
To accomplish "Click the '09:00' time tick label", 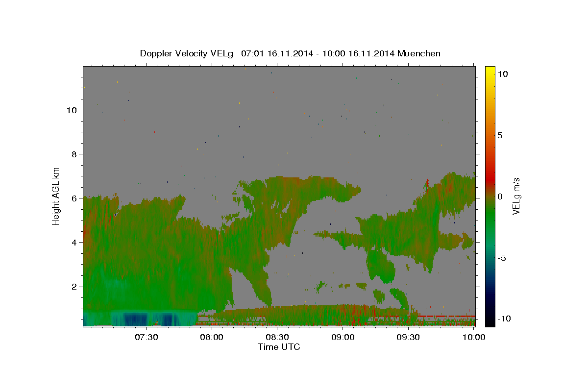I will pos(343,337).
